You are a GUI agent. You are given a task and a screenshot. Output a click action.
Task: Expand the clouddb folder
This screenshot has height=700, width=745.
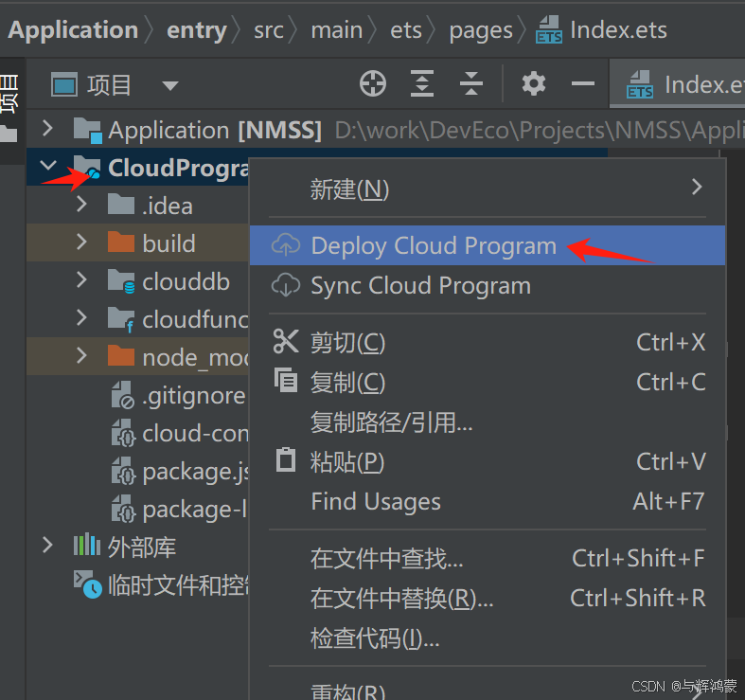[81, 279]
